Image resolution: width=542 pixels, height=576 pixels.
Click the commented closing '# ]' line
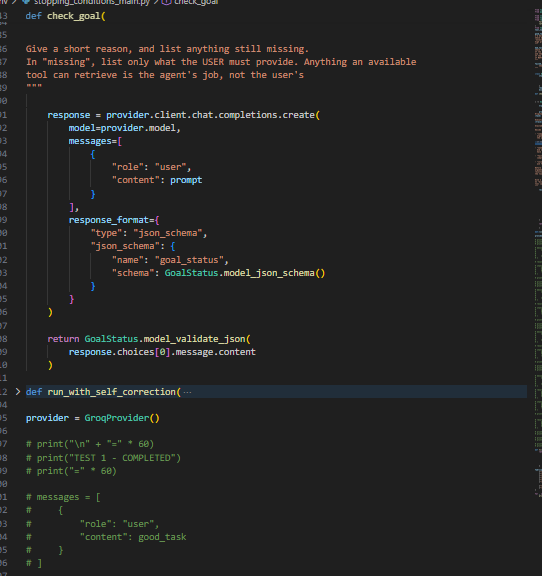[34, 563]
